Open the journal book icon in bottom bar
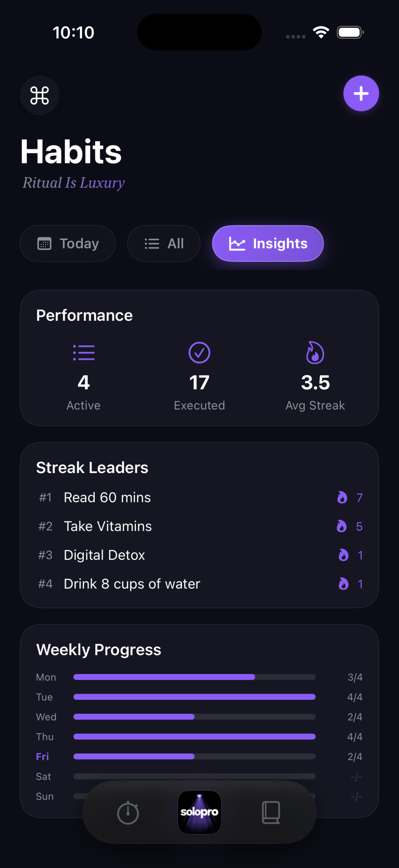399x868 pixels. [x=271, y=812]
